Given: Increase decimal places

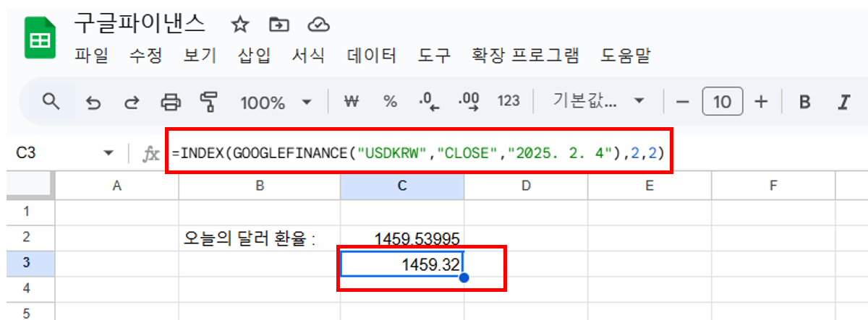Looking at the screenshot, I should pyautogui.click(x=469, y=102).
